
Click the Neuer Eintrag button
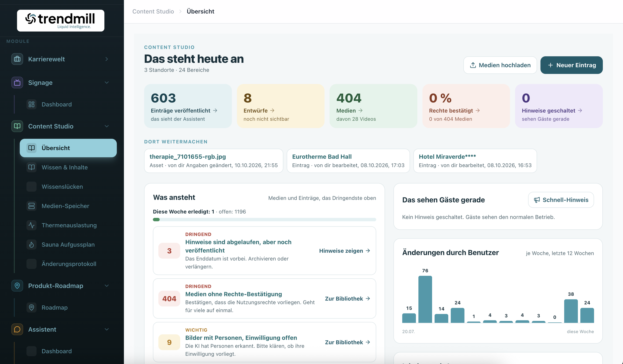coord(571,65)
